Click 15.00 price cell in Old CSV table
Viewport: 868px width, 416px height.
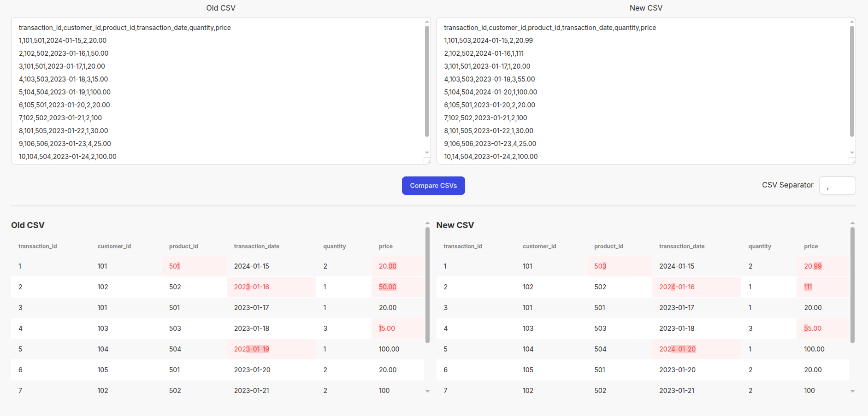click(x=398, y=328)
